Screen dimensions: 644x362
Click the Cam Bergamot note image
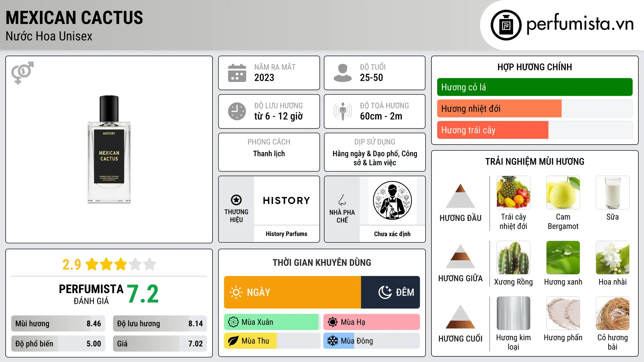(x=563, y=193)
